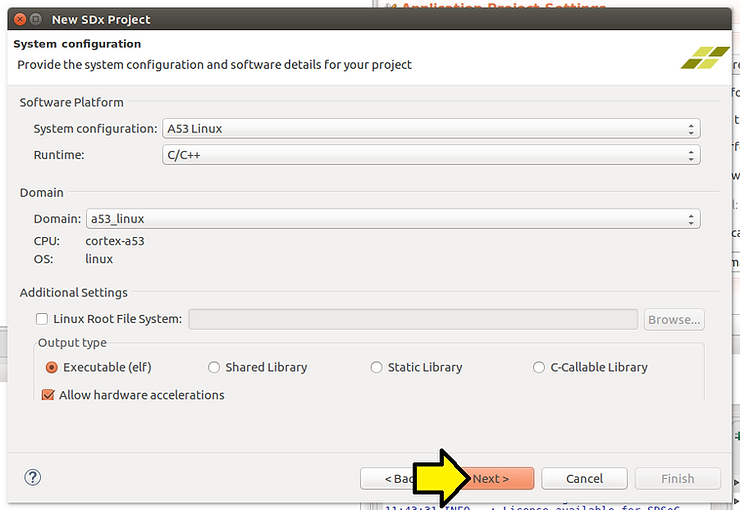Click the Linux Root File System path field

coord(413,319)
